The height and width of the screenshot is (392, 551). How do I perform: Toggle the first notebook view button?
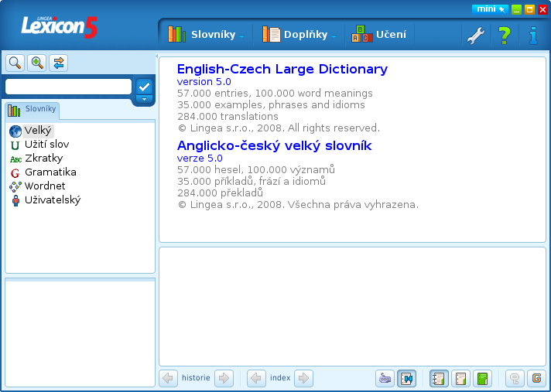point(439,378)
